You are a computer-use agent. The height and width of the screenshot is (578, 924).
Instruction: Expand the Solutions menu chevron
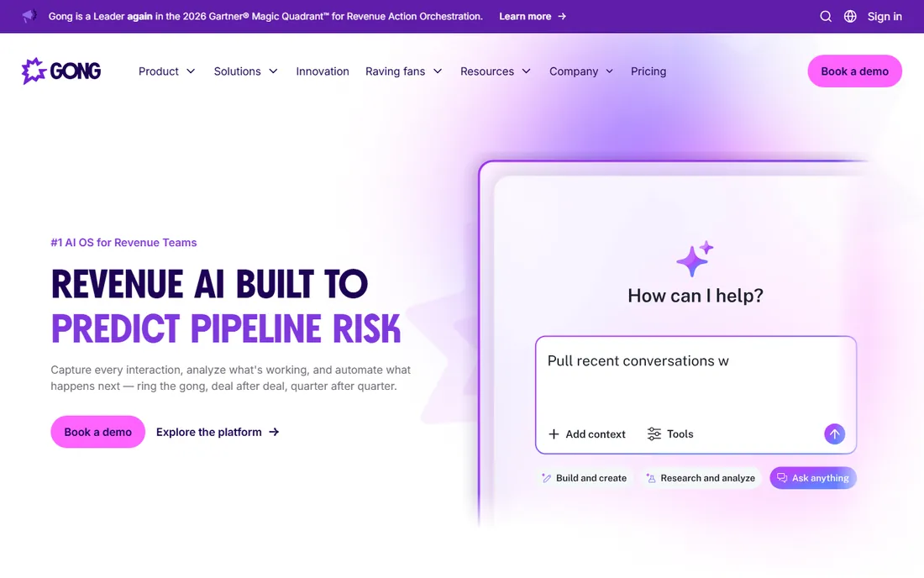(x=274, y=71)
